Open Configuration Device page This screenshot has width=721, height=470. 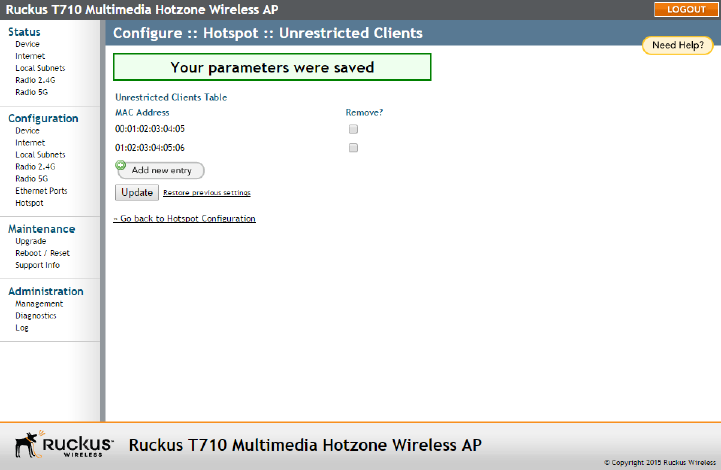pyautogui.click(x=27, y=131)
